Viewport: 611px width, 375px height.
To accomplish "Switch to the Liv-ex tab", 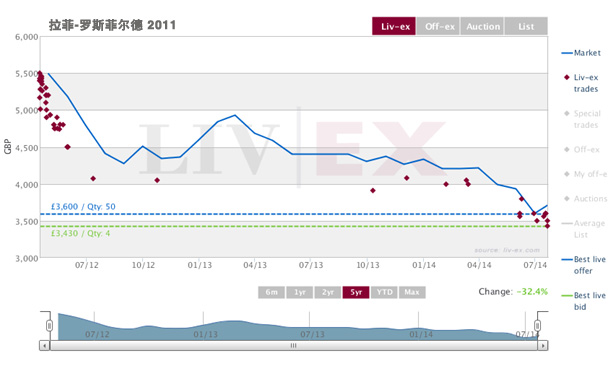I will tap(394, 26).
